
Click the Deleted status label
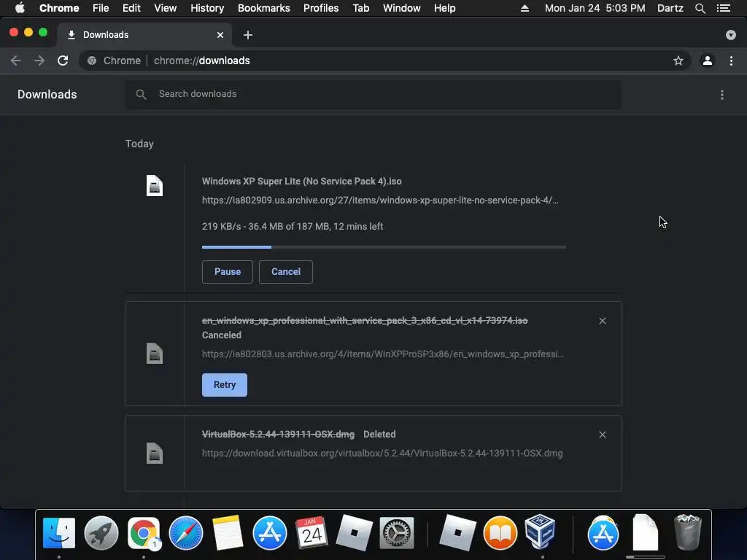pyautogui.click(x=379, y=435)
